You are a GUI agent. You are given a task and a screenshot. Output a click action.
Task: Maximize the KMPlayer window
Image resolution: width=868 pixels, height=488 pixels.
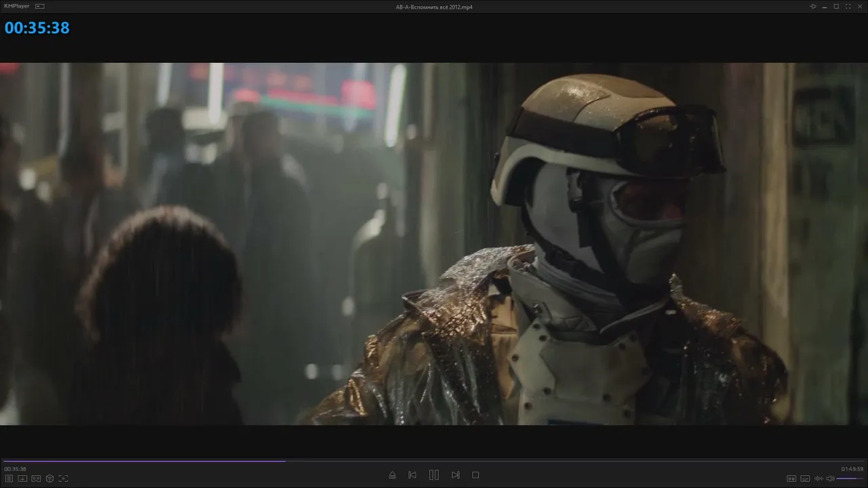pos(836,6)
